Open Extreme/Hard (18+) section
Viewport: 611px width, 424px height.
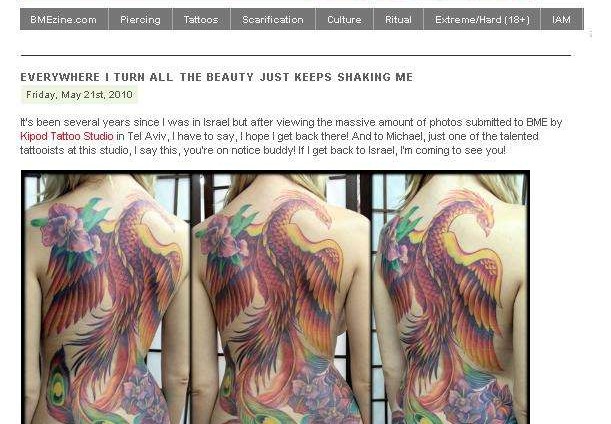point(482,19)
